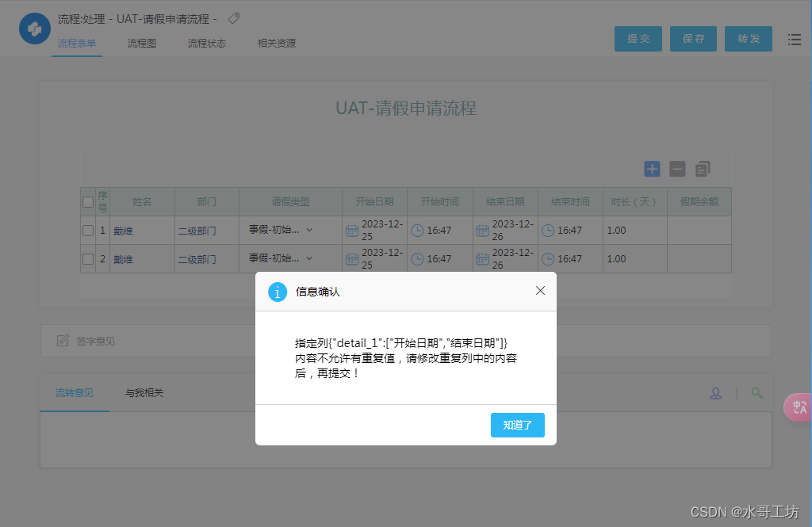Click the 提交 submit button
Screen dimensions: 812x527
[x=638, y=38]
